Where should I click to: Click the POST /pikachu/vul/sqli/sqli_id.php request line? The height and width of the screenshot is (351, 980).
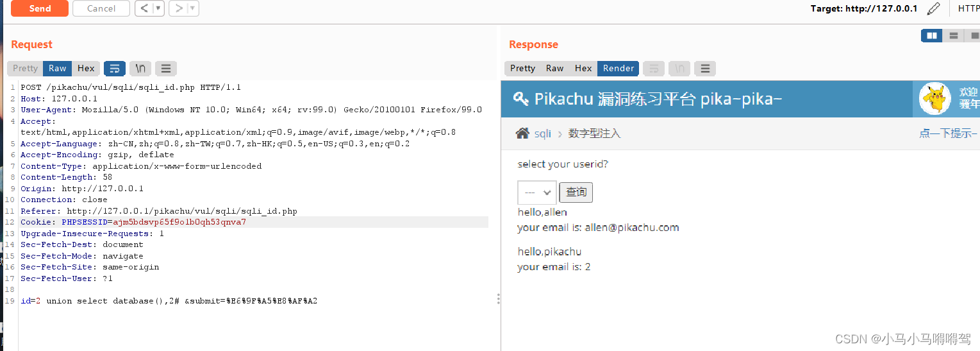click(131, 87)
